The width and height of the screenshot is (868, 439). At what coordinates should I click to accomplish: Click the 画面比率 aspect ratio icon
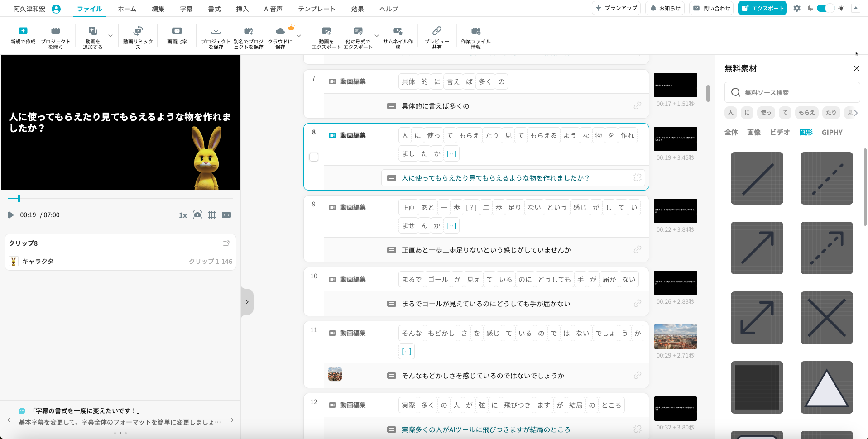177,31
